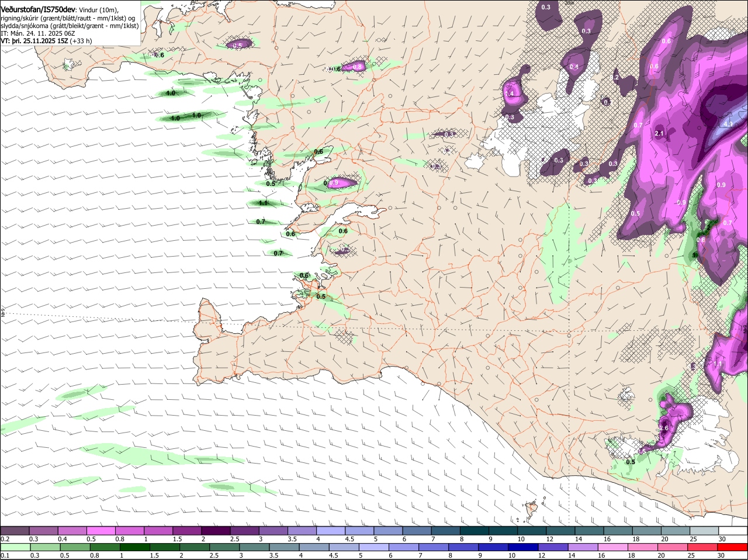Viewport: 748px width, 560px height.
Task: Pick top-row dark teal swatch between 8 and 9
Action: pyautogui.click(x=475, y=531)
